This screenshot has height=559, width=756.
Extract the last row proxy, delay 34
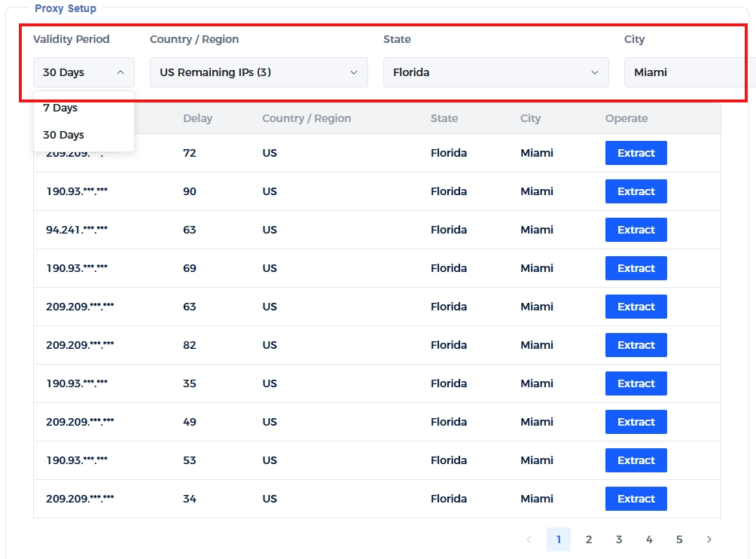click(636, 499)
